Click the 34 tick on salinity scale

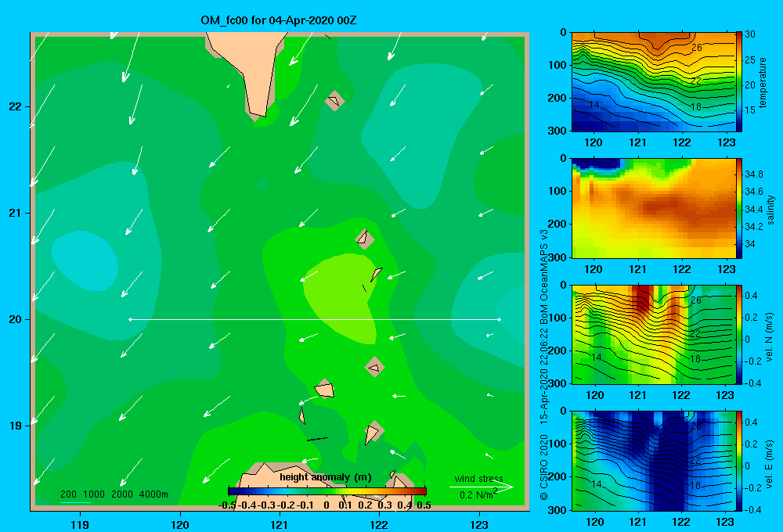pos(750,244)
